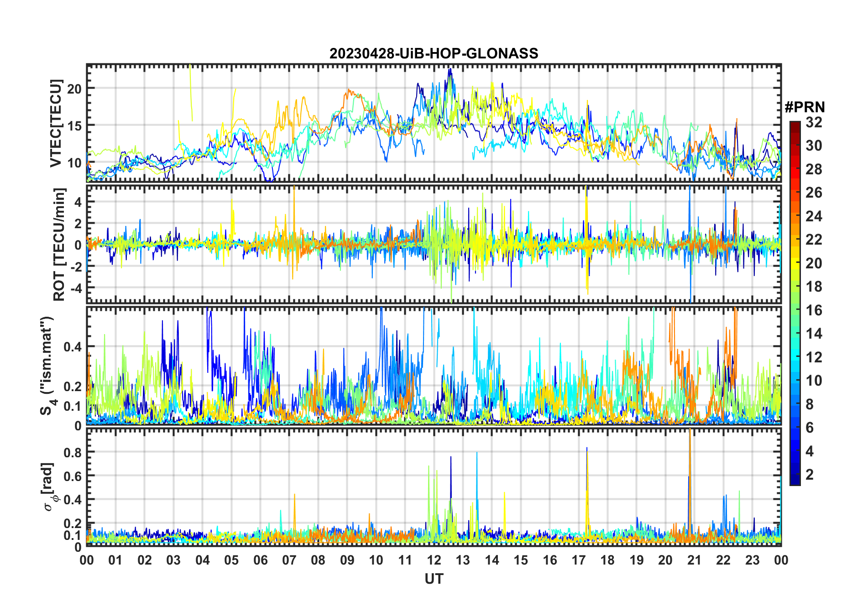Click the 0.6 tick on sigma phi axis
The image size is (868, 607).
73,476
